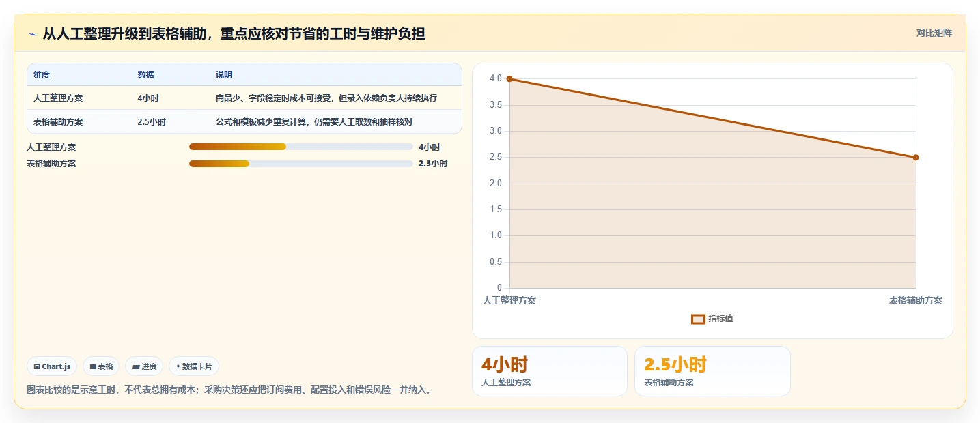
Task: Select the 表格 tag chip
Action: (x=101, y=366)
